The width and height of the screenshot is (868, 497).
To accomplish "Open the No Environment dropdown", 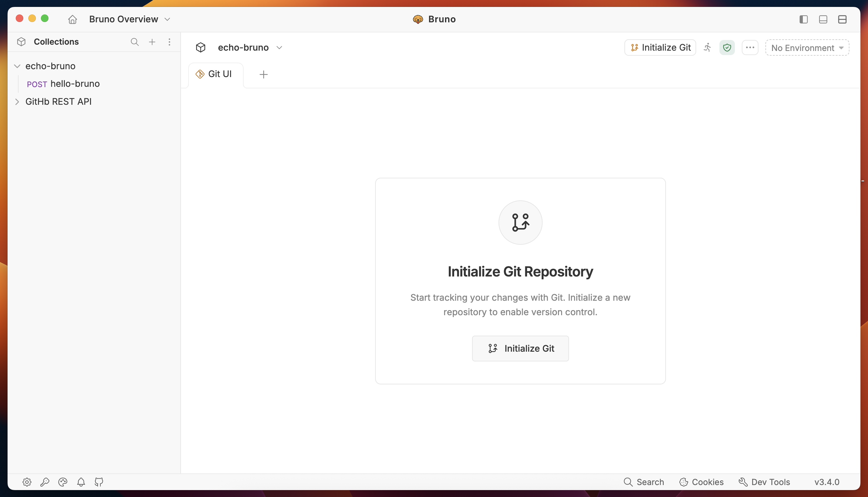I will (807, 47).
